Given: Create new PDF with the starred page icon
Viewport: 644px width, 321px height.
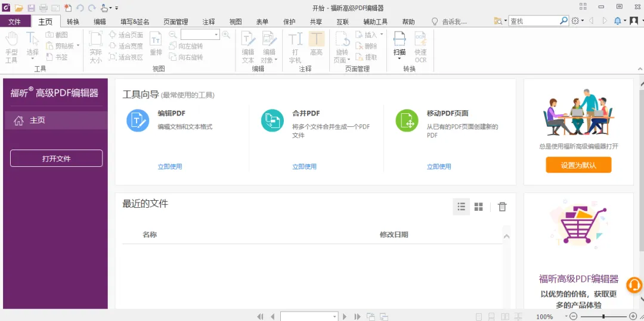Looking at the screenshot, I should pos(68,7).
